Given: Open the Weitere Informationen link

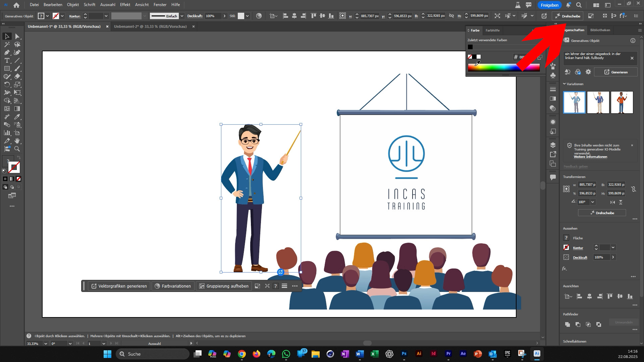Looking at the screenshot, I should click(590, 157).
